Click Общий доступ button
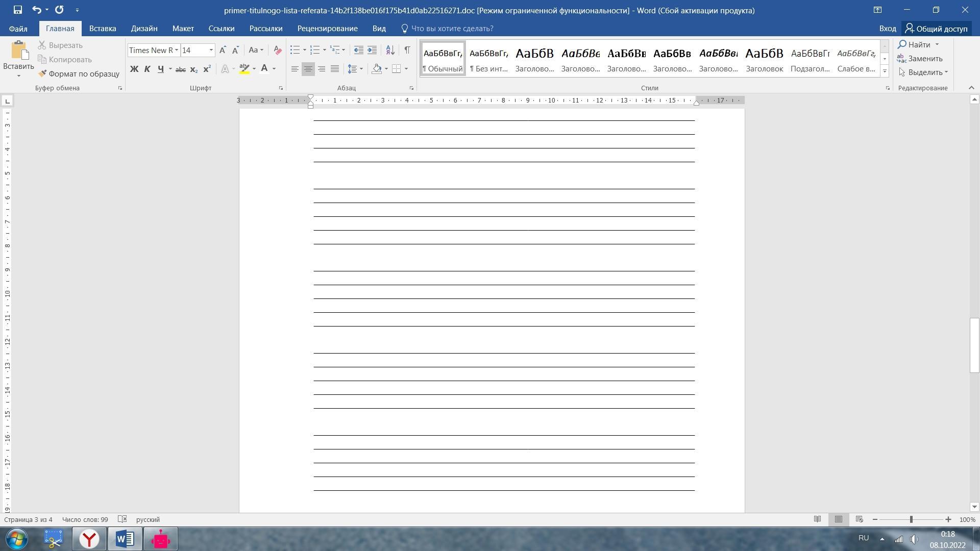Screen dimensions: 980x551 point(936,29)
